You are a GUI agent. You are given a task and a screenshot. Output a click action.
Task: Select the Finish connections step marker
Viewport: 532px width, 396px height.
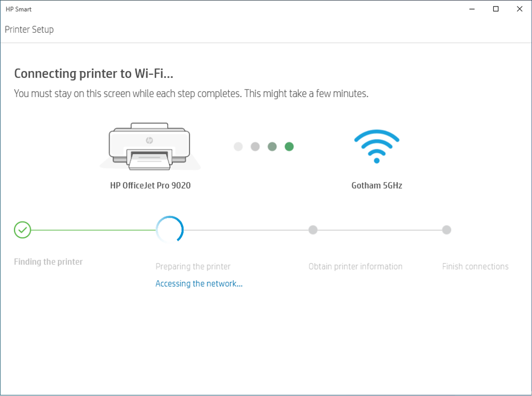447,229
